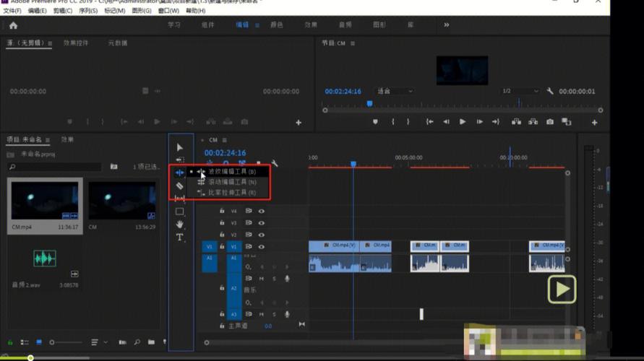Select the Razor tool
The width and height of the screenshot is (644, 361).
pos(179,186)
